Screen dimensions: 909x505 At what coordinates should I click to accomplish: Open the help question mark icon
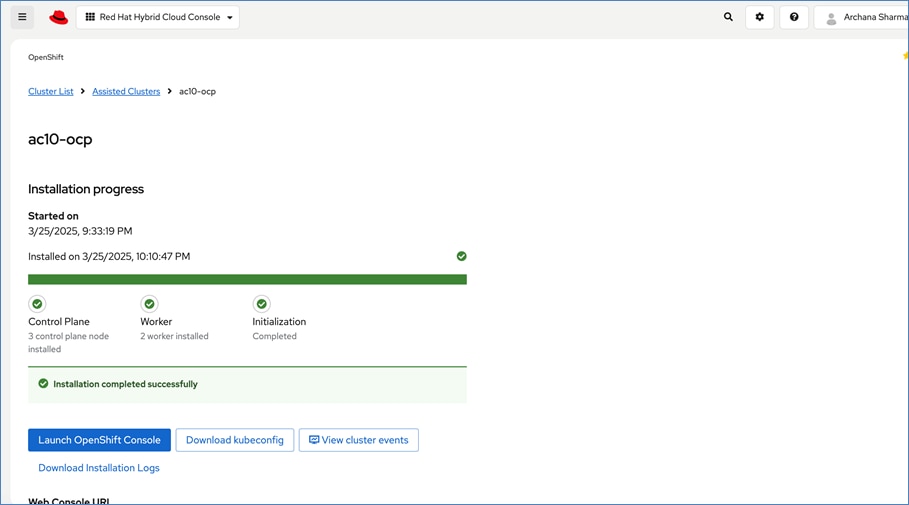click(x=794, y=17)
